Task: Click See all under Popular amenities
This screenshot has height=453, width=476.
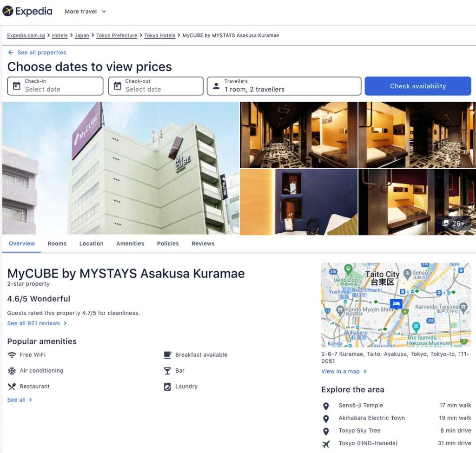Action: 16,400
